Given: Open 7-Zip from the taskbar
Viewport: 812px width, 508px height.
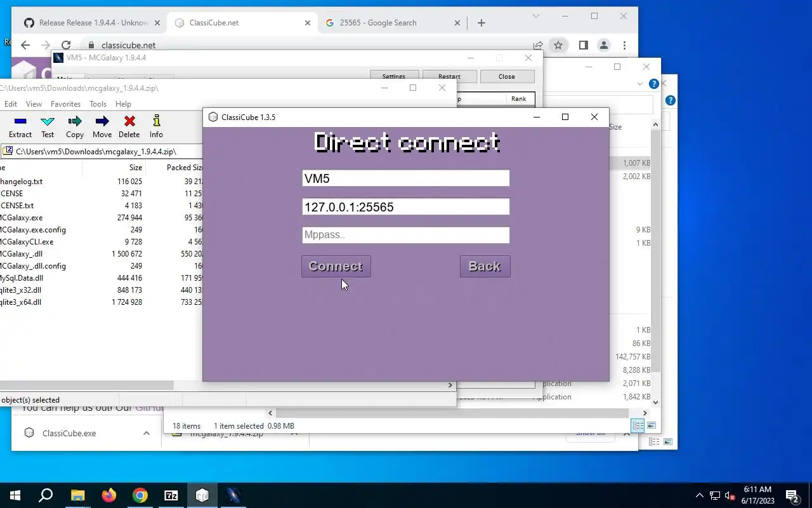Looking at the screenshot, I should [171, 495].
